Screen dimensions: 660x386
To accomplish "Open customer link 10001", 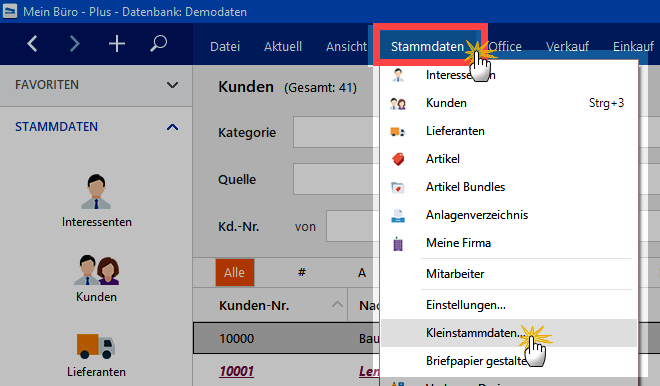I will (237, 371).
